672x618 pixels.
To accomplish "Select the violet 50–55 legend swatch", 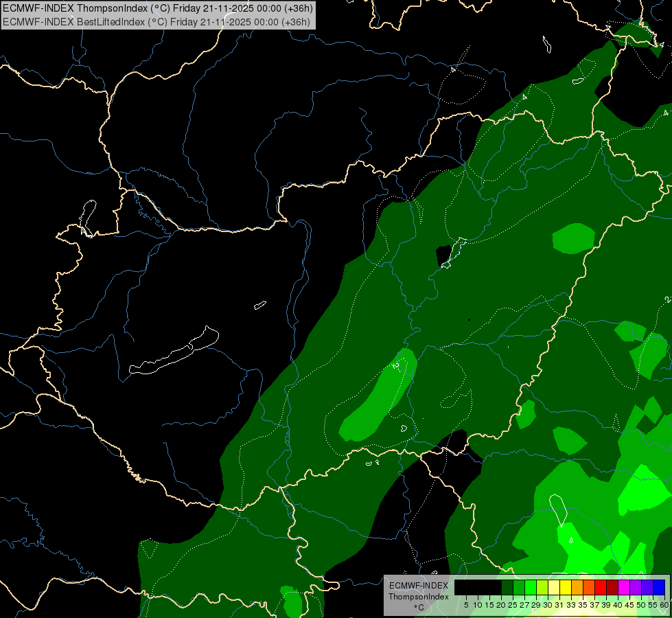I will (x=647, y=587).
